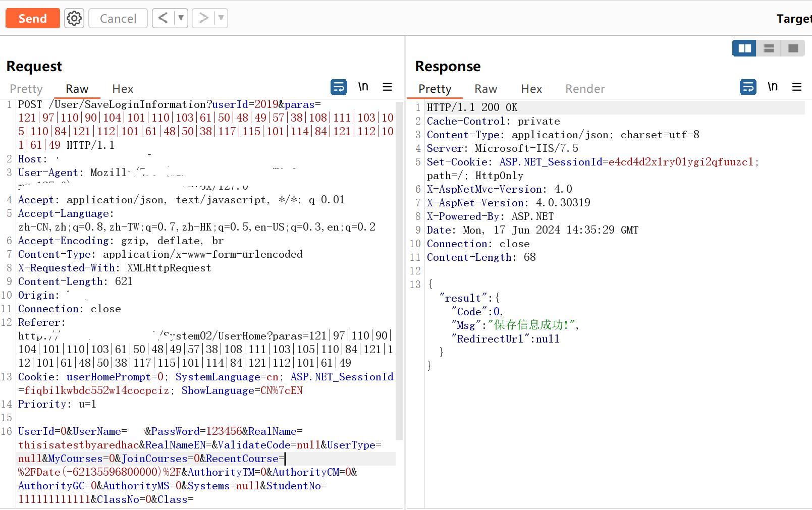
Task: Click the 'X-Powered-By: ASP.NET' header
Action: (x=491, y=216)
